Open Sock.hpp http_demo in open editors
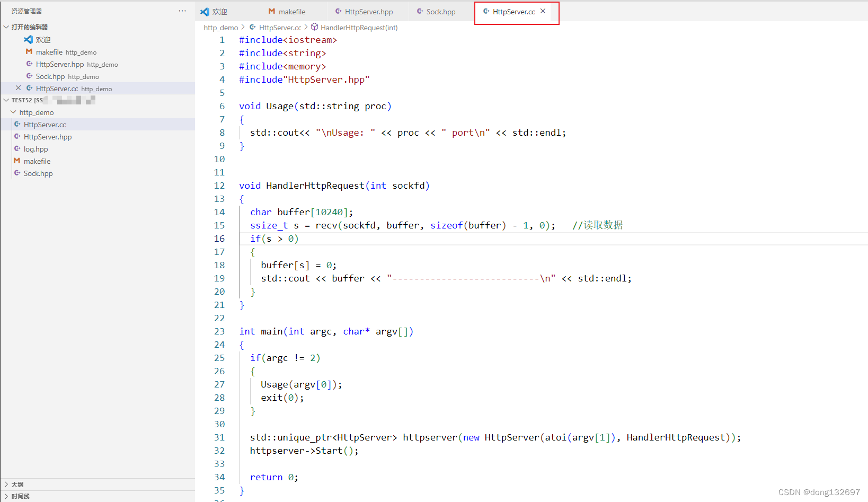Screen dimensions: 868x502 [x=98, y=76]
